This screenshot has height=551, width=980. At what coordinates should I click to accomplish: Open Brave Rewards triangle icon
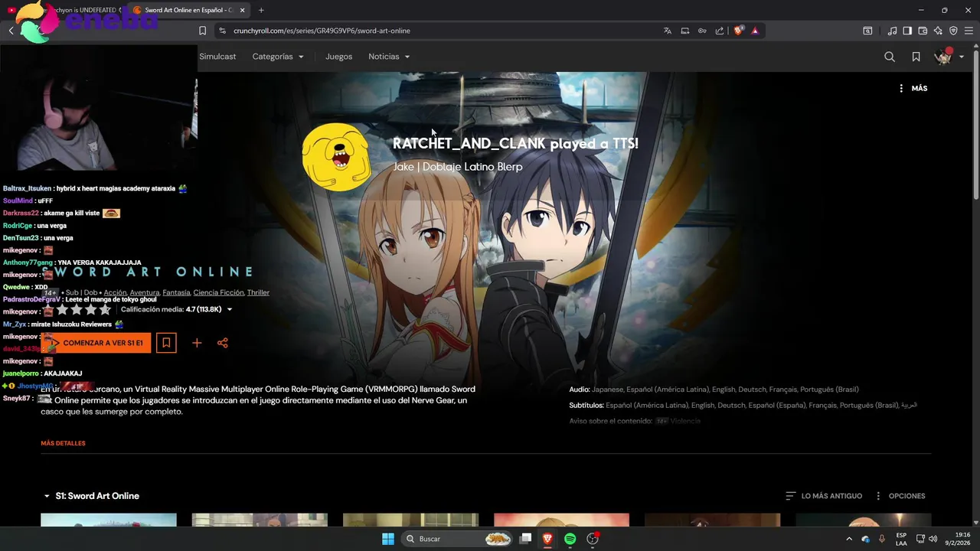click(x=755, y=31)
